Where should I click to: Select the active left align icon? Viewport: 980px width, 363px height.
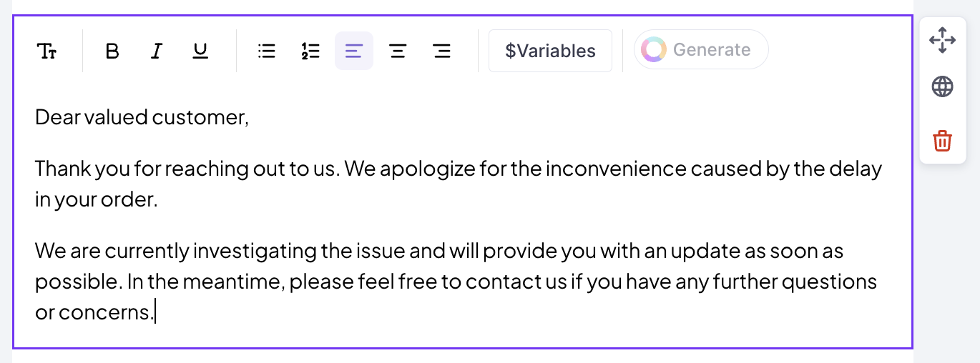coord(354,51)
